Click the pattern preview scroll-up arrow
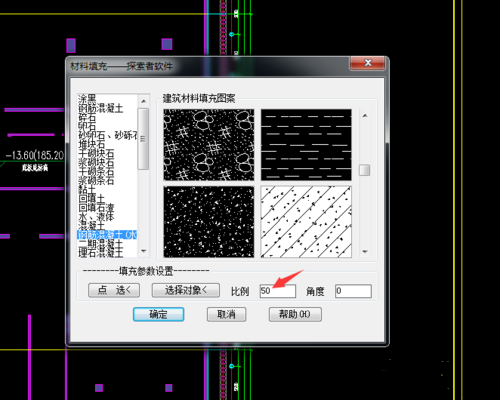 [365, 116]
